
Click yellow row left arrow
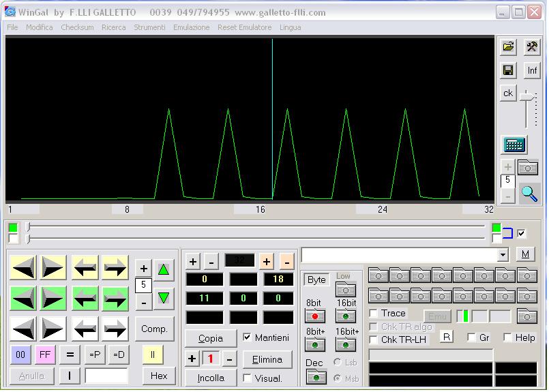(x=85, y=268)
